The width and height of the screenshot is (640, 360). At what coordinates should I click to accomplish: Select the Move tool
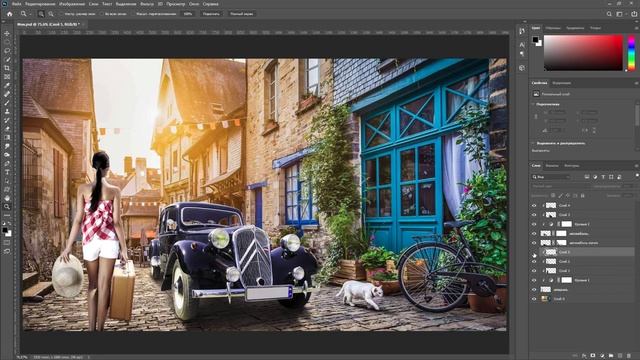tap(7, 33)
